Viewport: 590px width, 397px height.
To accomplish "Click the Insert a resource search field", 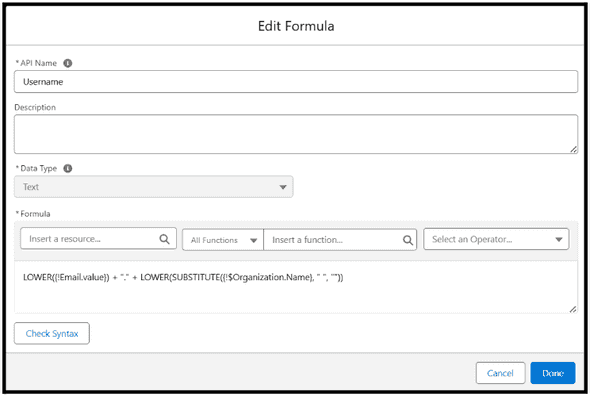I will coord(98,239).
